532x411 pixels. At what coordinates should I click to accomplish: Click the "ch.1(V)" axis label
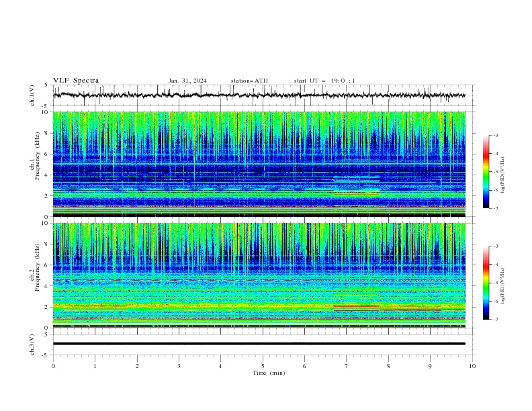pos(32,95)
